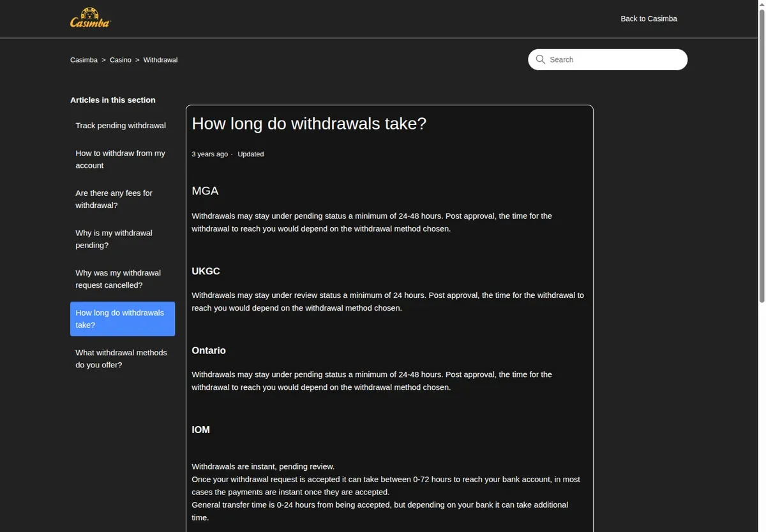Go to Casimba breadcrumb
Screen dimensions: 766x532
point(84,60)
